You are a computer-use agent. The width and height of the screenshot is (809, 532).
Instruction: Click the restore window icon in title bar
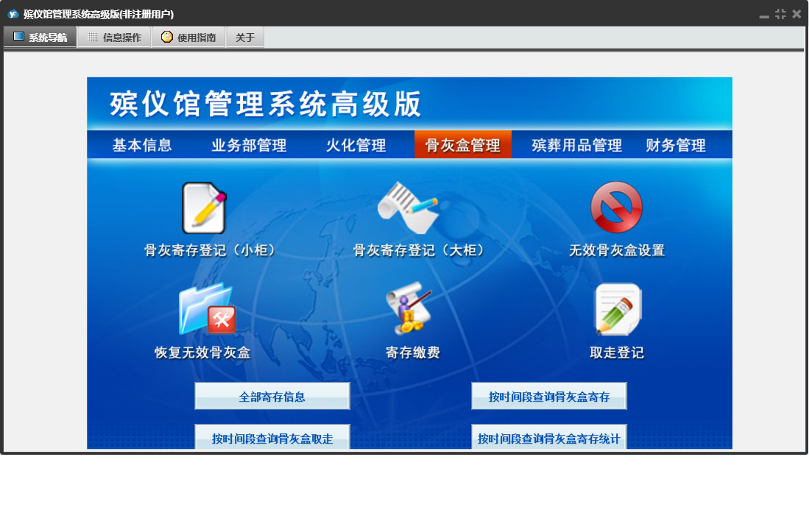780,14
